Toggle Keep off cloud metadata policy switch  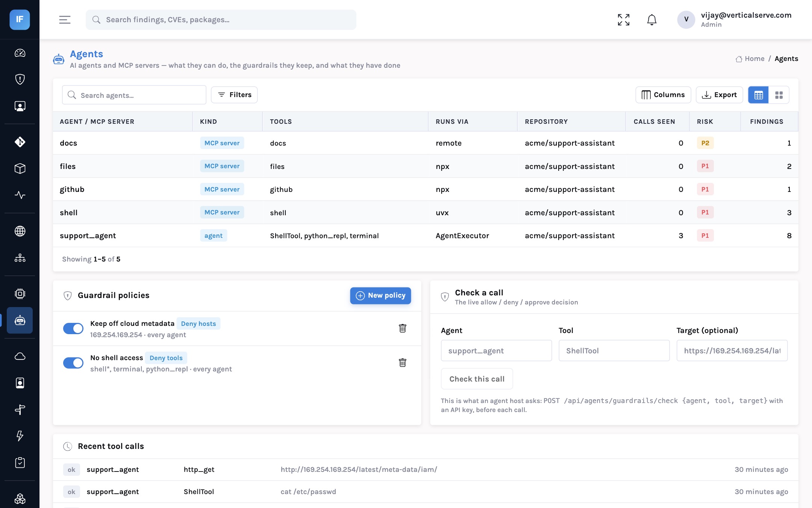pos(73,329)
